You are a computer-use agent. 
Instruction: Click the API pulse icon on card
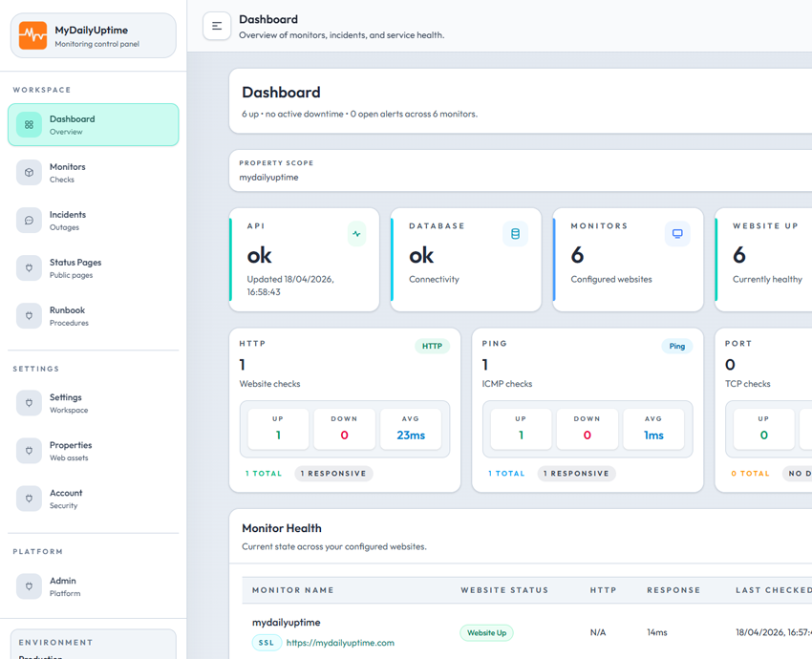point(357,234)
